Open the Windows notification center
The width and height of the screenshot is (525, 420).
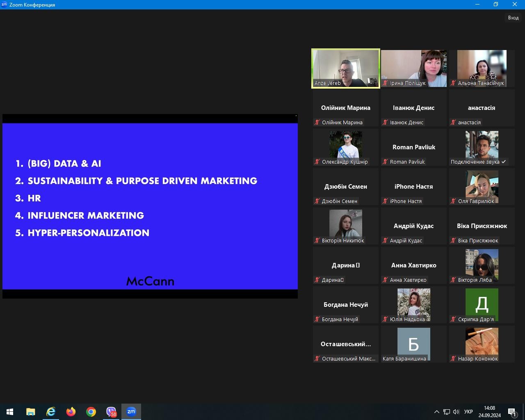(x=512, y=412)
